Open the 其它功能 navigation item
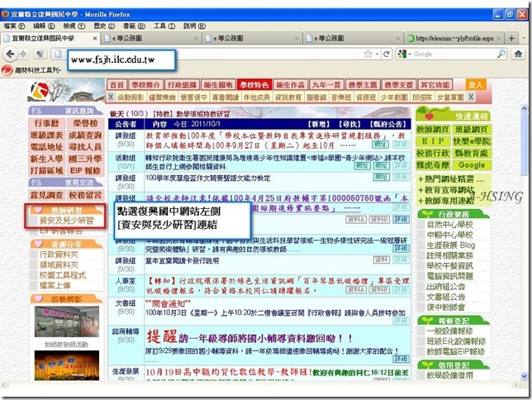 coord(435,85)
